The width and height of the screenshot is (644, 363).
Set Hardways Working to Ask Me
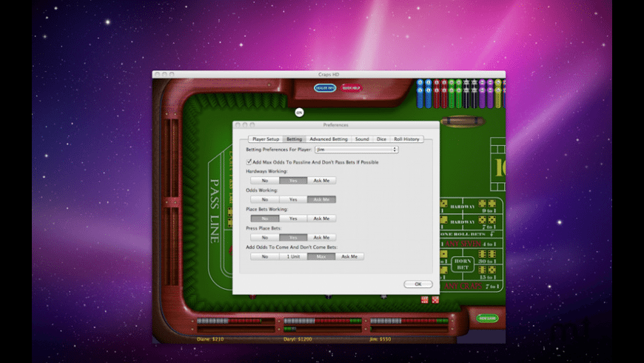[x=321, y=181]
